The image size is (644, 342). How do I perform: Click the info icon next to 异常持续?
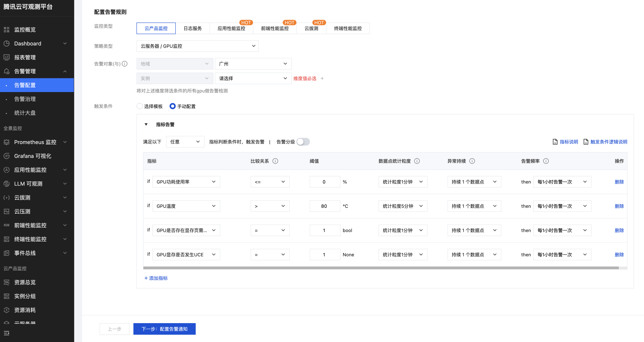472,161
